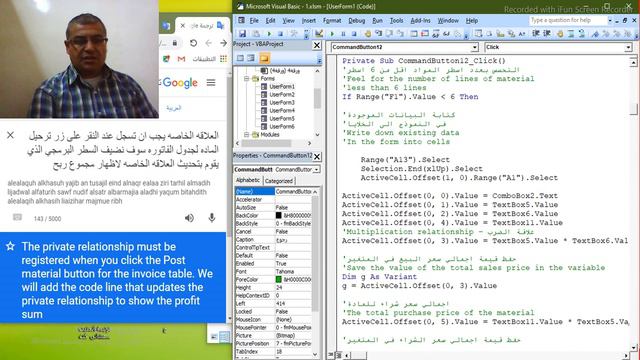This screenshot has width=640, height=360.
Task: Switch to Alphabetic properties tab
Action: (248, 180)
